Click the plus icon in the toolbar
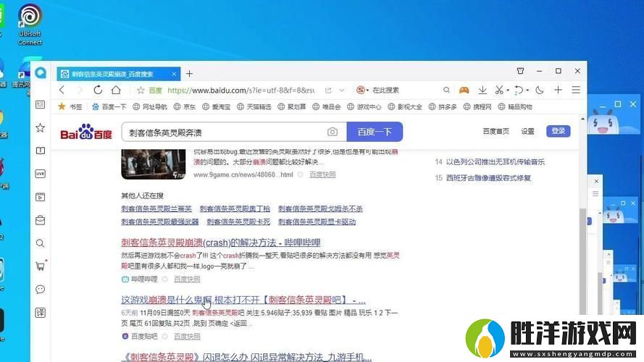The width and height of the screenshot is (644, 362). click(559, 90)
